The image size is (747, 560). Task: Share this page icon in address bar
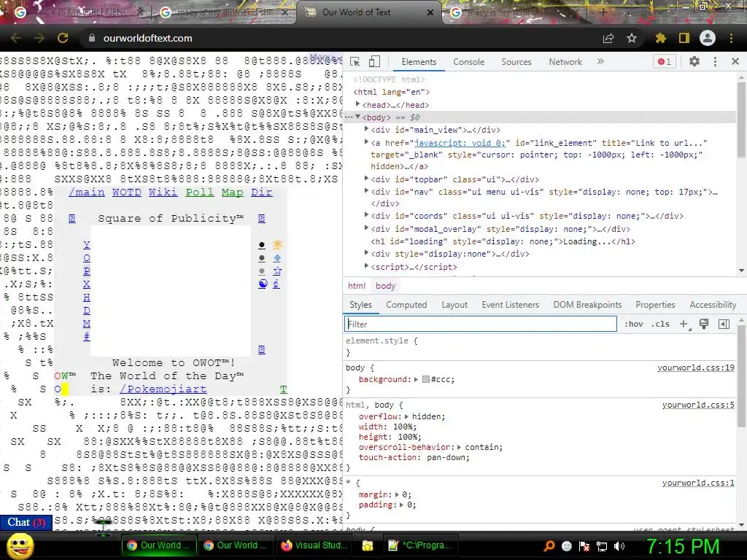(608, 39)
